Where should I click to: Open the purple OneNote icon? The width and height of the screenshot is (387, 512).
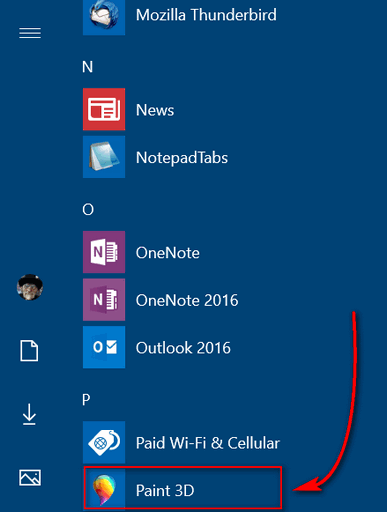(x=104, y=252)
